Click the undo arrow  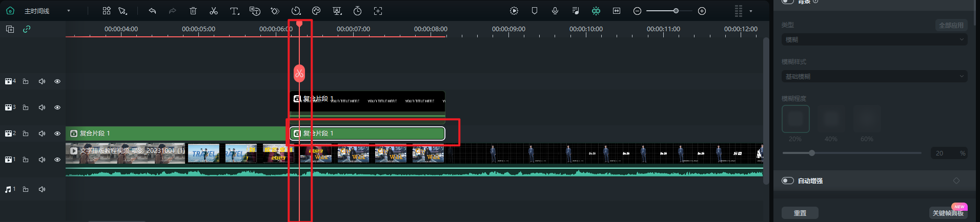tap(152, 11)
